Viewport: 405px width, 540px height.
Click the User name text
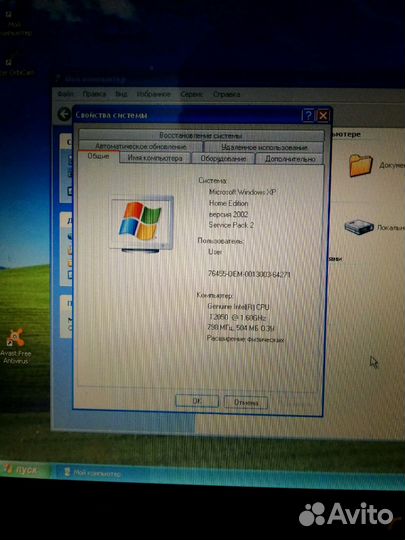(215, 252)
